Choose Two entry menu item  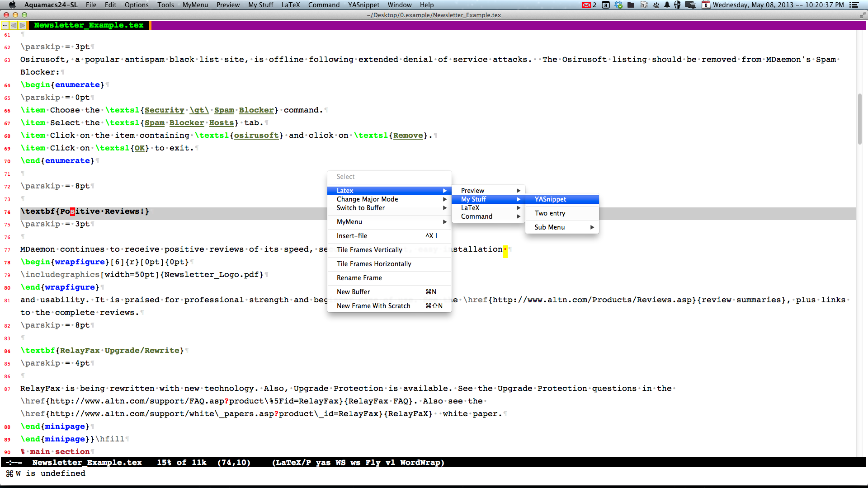(562, 213)
